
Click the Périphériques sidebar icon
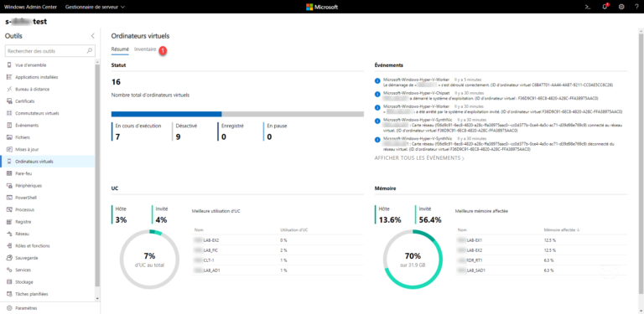point(9,186)
